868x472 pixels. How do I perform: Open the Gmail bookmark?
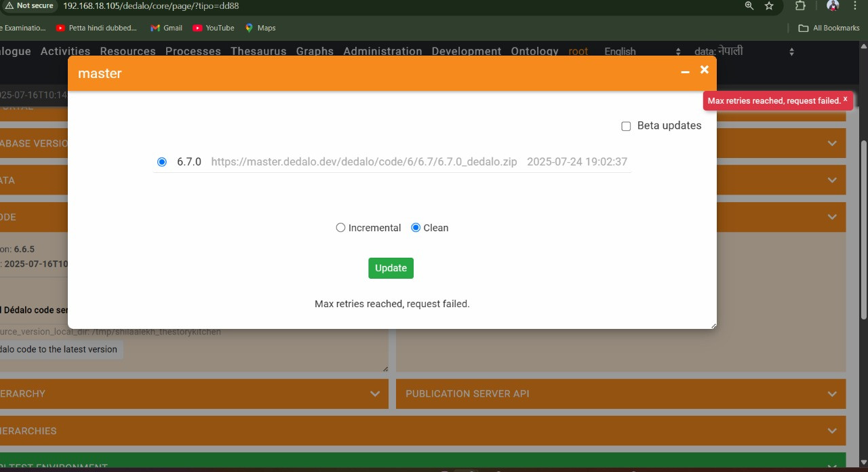click(x=166, y=28)
